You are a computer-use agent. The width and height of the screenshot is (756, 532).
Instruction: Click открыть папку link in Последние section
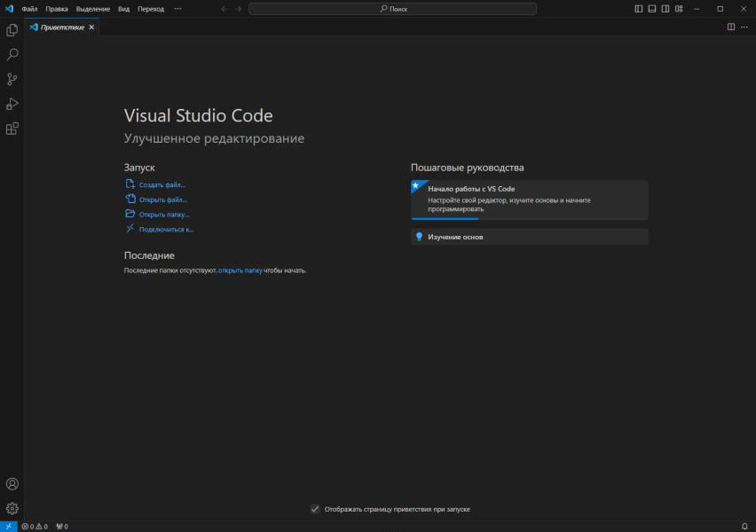(x=240, y=270)
